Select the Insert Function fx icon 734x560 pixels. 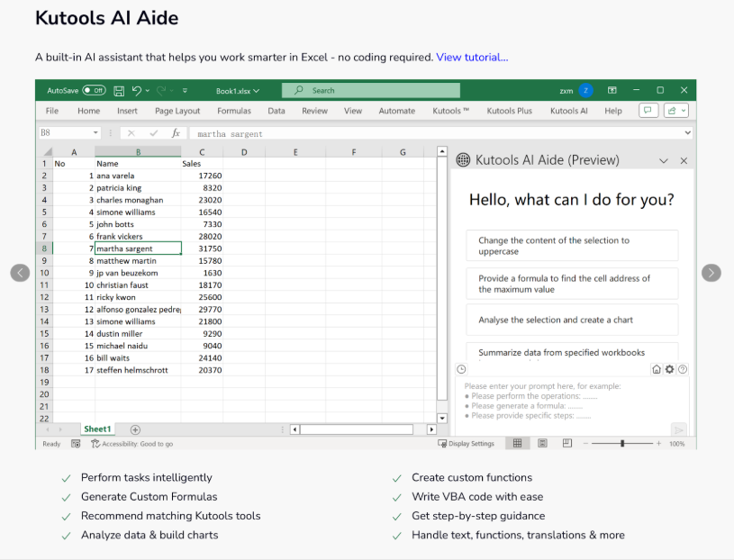click(x=175, y=131)
